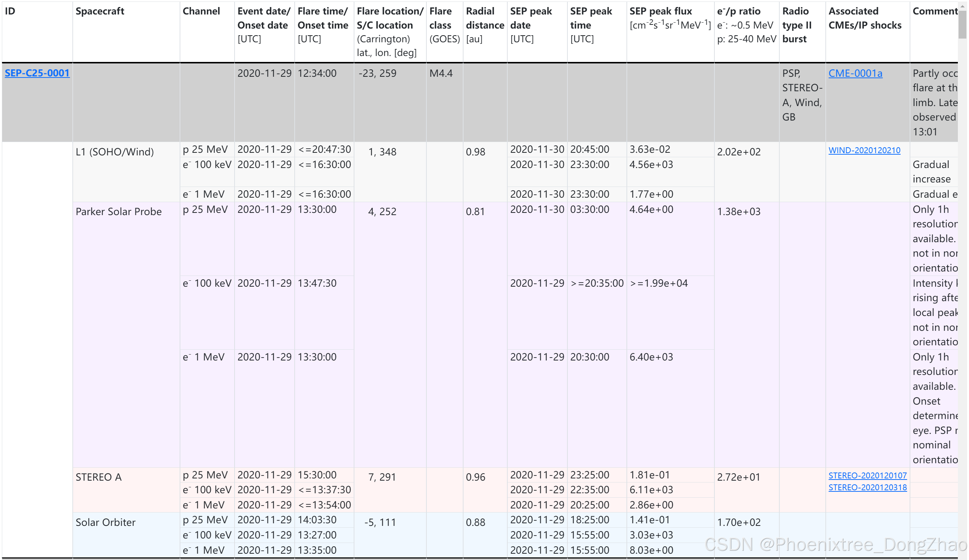Open the SEP-C25-0001 event link
The height and width of the screenshot is (560, 969).
tap(37, 73)
